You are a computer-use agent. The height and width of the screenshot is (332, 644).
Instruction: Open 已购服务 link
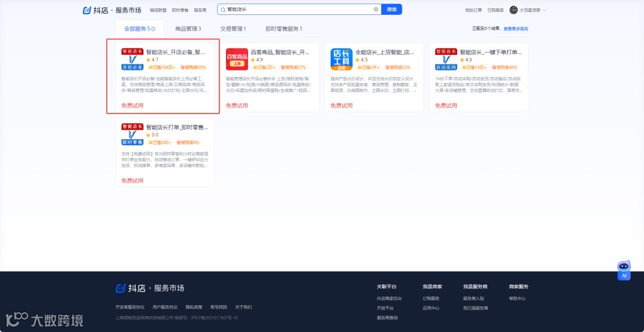(x=496, y=10)
